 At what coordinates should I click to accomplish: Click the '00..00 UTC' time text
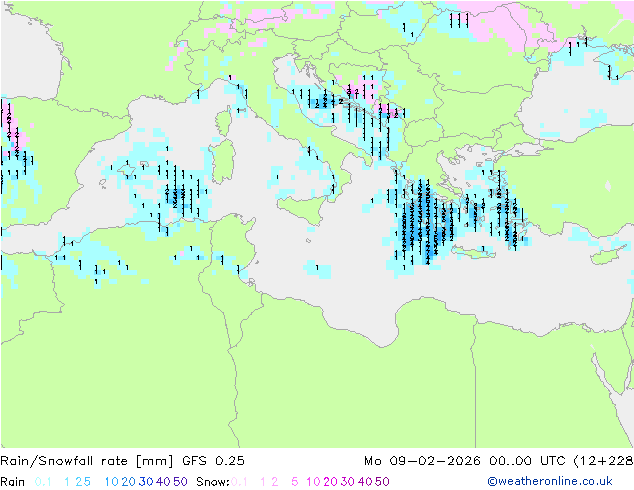[x=527, y=461]
